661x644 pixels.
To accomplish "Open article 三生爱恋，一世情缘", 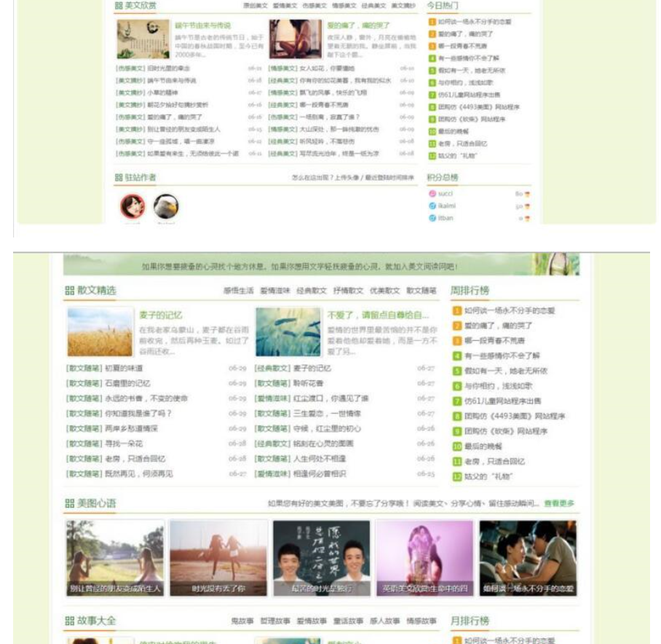I will point(327,414).
